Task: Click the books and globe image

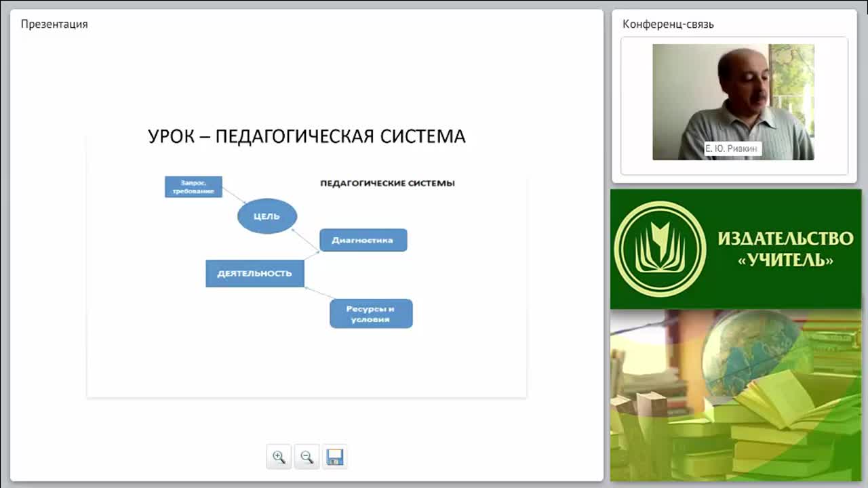Action: (x=736, y=395)
